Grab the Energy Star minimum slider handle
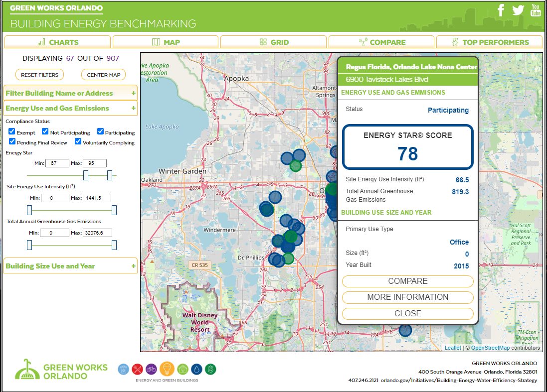Screen dimensions: 547x392 [86, 175]
